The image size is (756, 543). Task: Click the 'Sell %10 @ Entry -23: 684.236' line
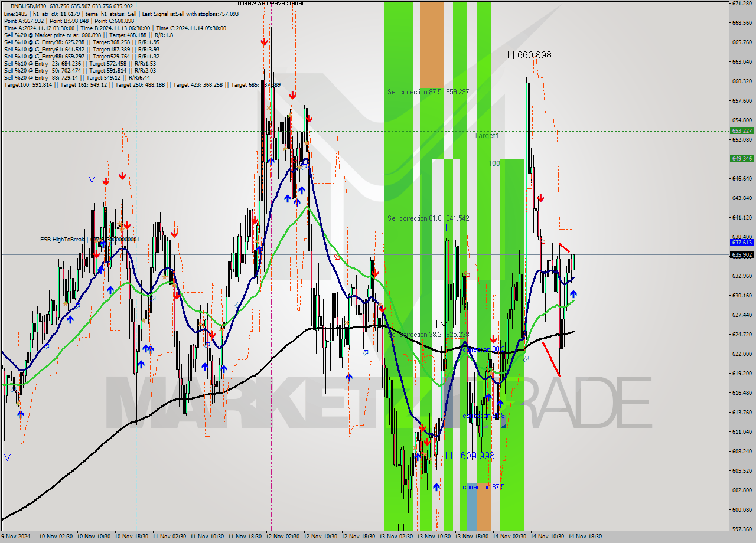(x=80, y=63)
